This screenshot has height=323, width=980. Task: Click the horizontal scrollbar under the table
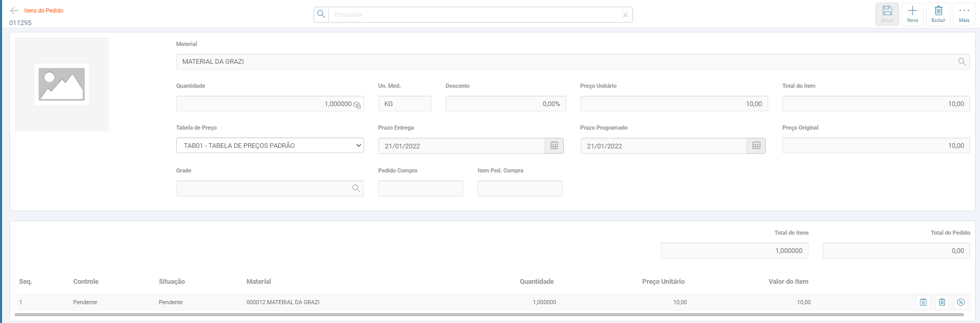(489, 315)
